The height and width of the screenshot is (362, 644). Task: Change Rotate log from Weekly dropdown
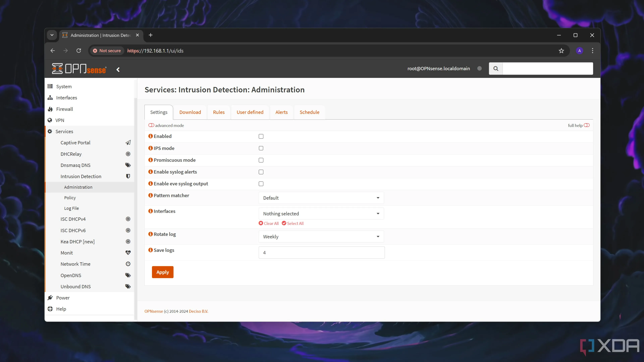click(x=321, y=236)
